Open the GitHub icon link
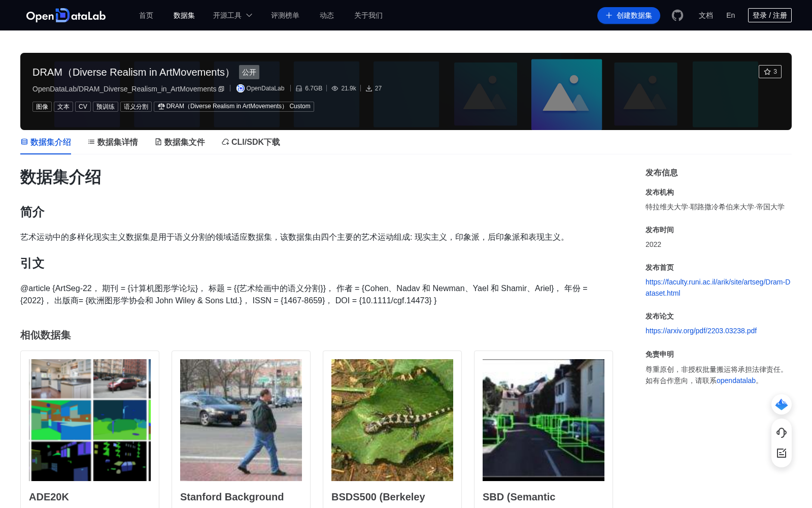The height and width of the screenshot is (508, 812). click(x=678, y=15)
